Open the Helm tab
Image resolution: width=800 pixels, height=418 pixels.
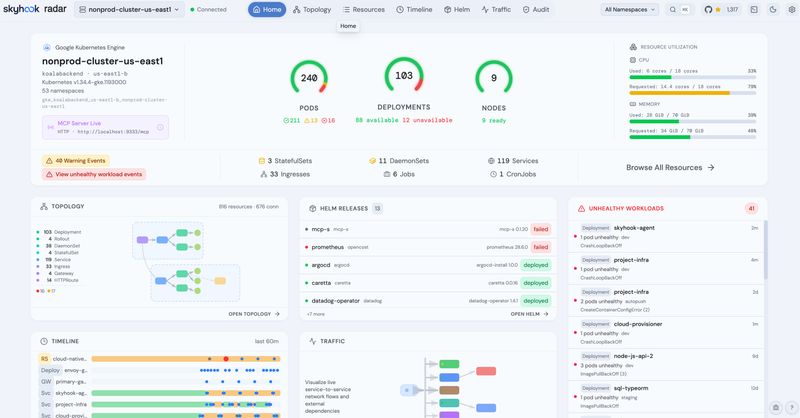pyautogui.click(x=457, y=9)
